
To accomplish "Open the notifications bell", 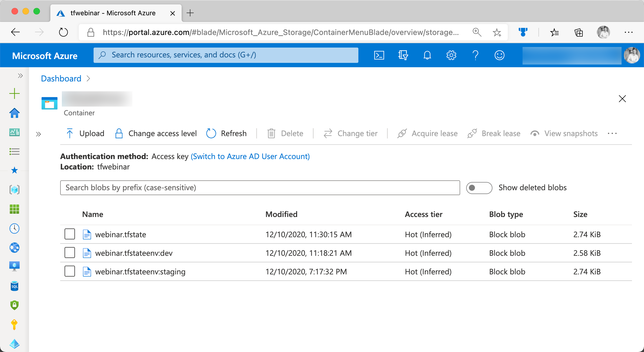I will [x=427, y=55].
